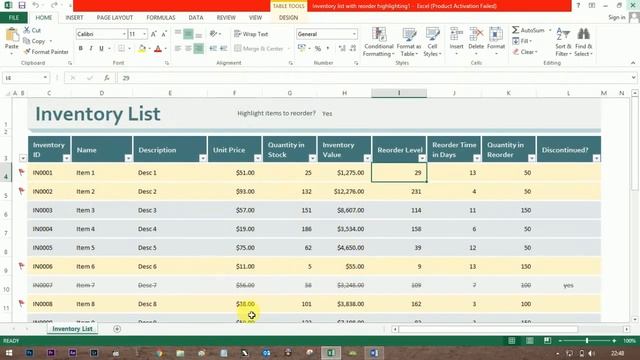Click the Format Painter brush
The width and height of the screenshot is (640, 360).
point(46,52)
